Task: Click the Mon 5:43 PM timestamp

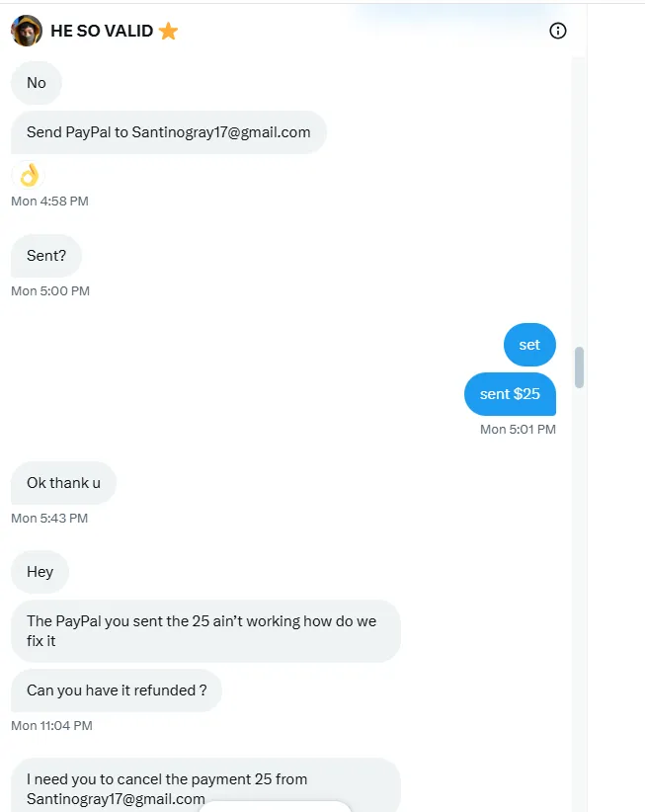Action: (x=49, y=519)
